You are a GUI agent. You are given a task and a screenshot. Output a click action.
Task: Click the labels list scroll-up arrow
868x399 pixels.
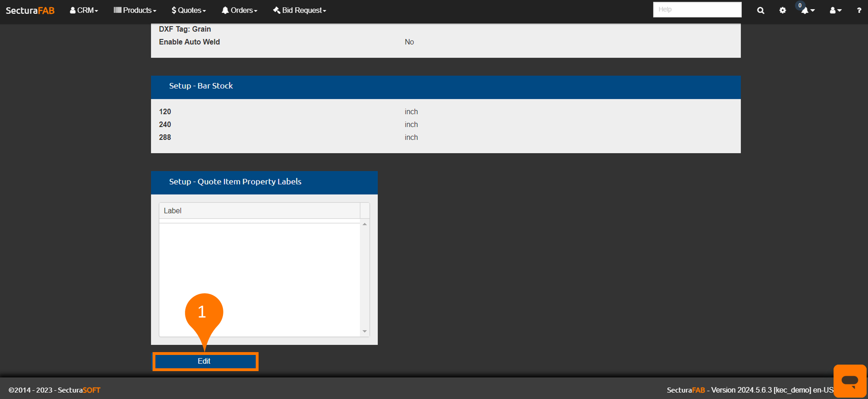pyautogui.click(x=365, y=224)
